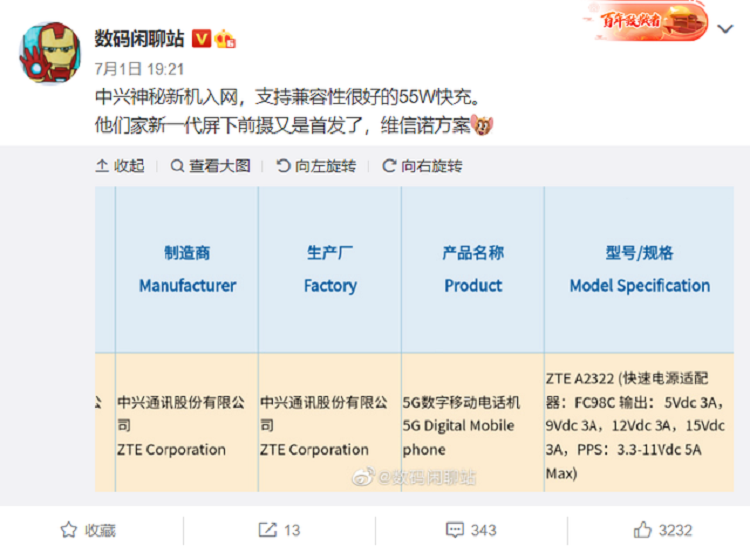Viewport: 750px width, 546px height.
Task: Click the Factory column header
Action: [330, 269]
